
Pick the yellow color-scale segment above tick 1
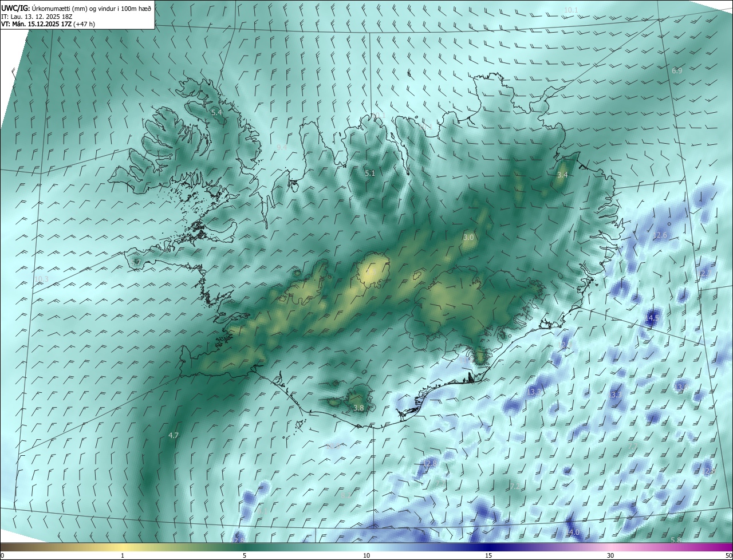(x=123, y=547)
